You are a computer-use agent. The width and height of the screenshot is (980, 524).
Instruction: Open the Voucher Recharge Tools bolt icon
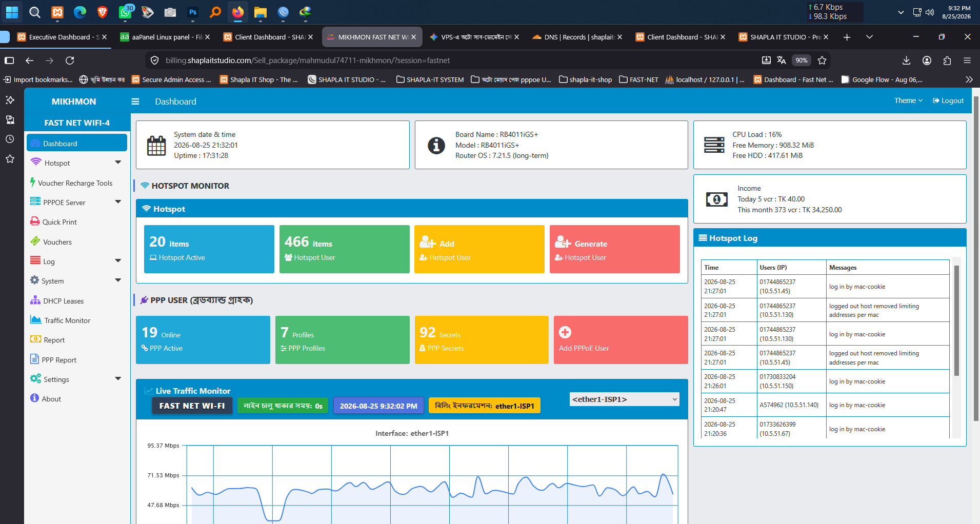pyautogui.click(x=33, y=182)
